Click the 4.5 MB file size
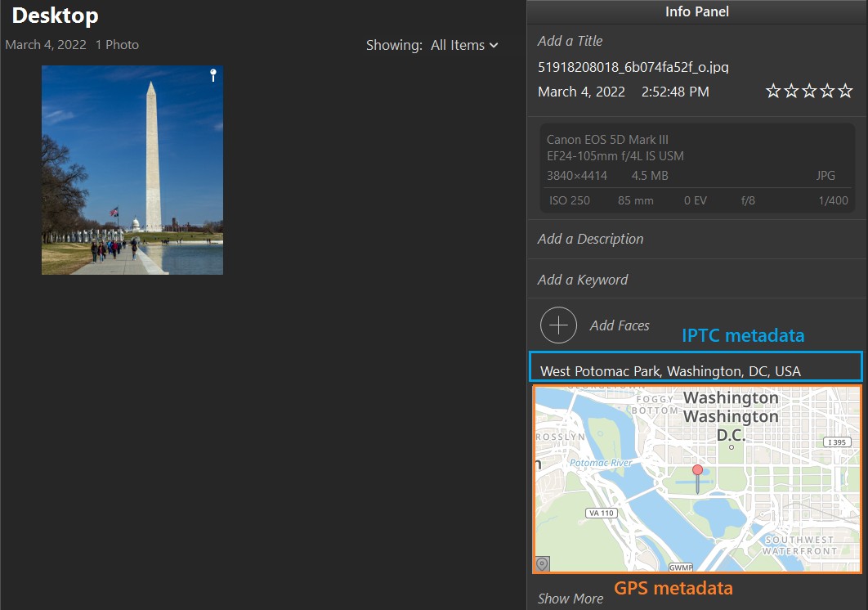 point(650,176)
